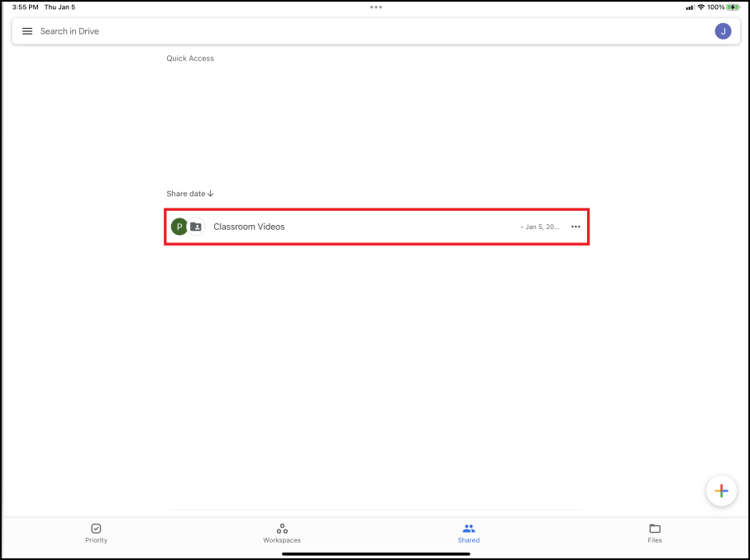The image size is (750, 560).
Task: Click the Quick Access heading
Action: (190, 59)
